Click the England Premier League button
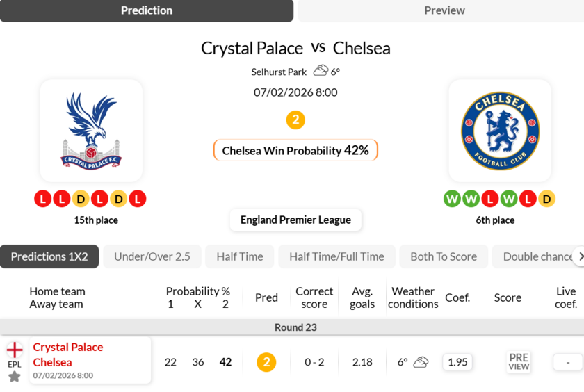The width and height of the screenshot is (584, 392). [295, 220]
